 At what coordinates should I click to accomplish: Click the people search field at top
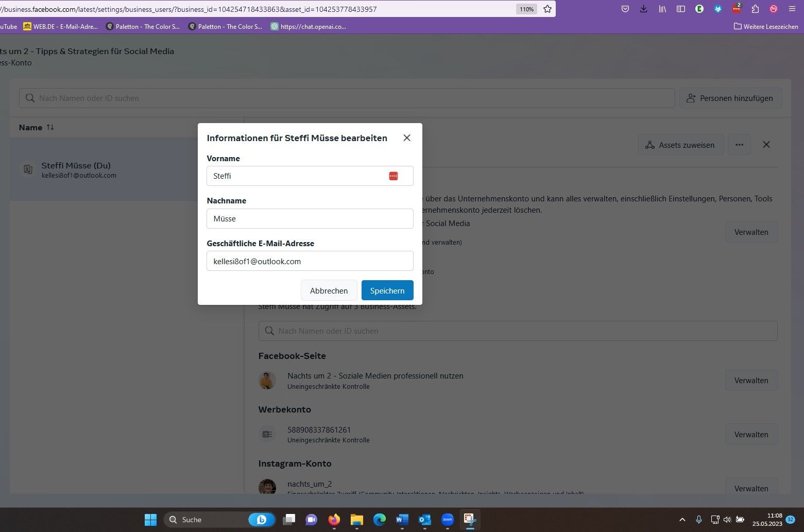pyautogui.click(x=347, y=98)
